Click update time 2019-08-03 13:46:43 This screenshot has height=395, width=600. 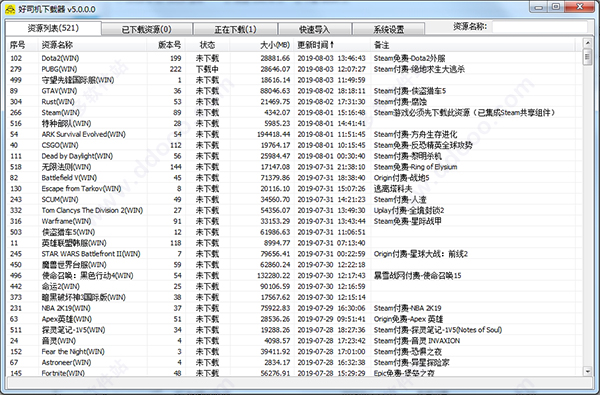(331, 58)
